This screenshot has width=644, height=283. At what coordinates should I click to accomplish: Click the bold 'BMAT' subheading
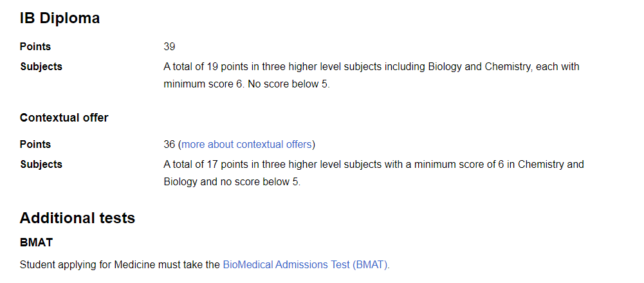click(x=36, y=242)
